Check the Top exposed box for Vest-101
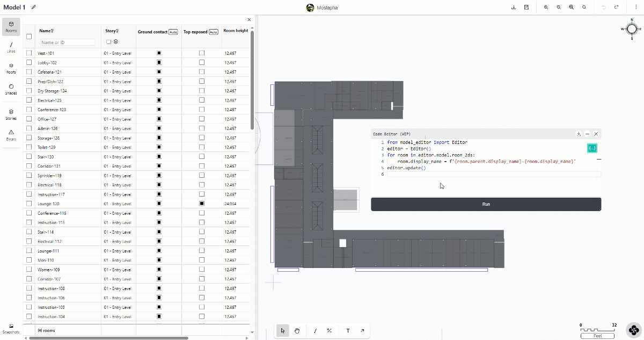The image size is (644, 340). (x=202, y=53)
